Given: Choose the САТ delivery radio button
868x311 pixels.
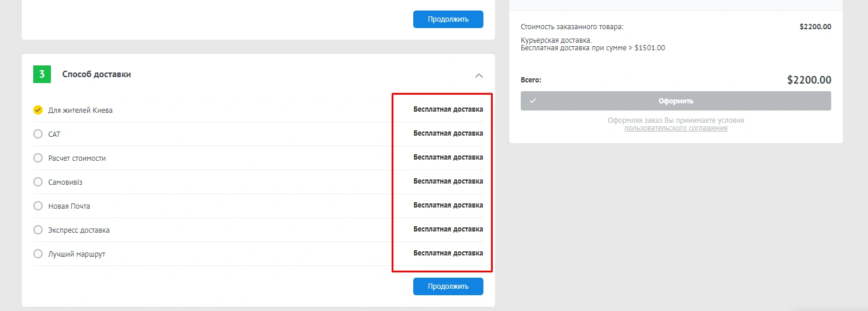Looking at the screenshot, I should (38, 134).
